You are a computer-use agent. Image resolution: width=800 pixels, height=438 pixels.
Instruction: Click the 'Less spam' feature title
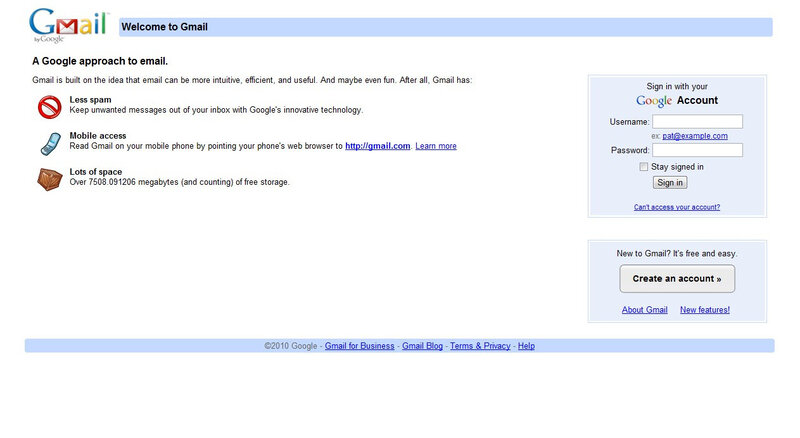click(x=90, y=100)
